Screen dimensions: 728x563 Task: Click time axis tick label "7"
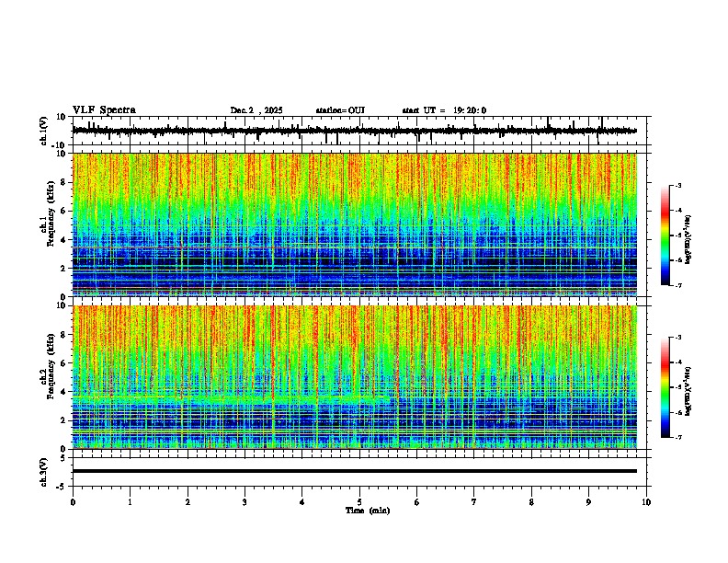click(474, 502)
